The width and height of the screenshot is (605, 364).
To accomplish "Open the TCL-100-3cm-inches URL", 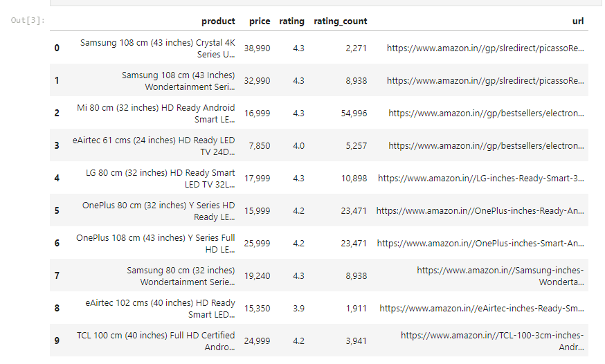I will [x=492, y=340].
